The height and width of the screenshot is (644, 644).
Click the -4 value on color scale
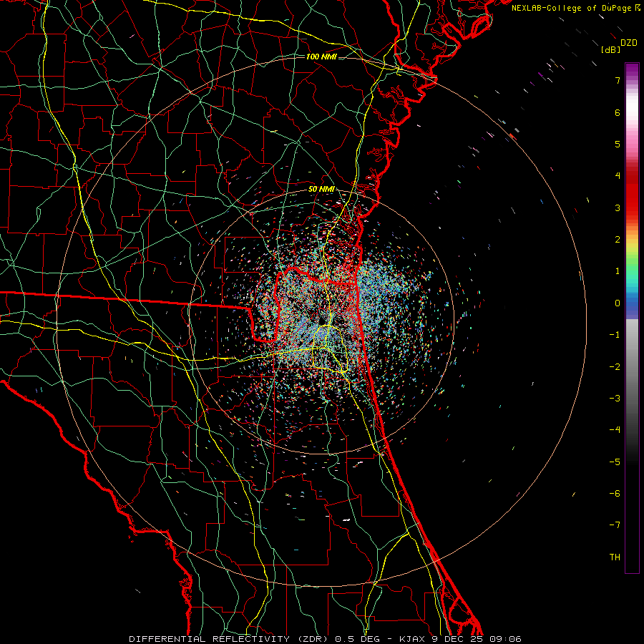click(615, 430)
